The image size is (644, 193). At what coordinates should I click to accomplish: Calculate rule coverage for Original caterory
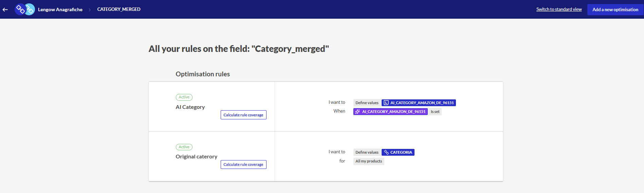pos(243,165)
